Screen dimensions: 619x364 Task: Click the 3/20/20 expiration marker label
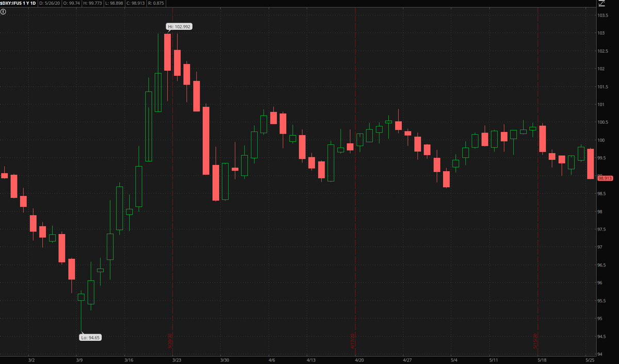point(170,341)
